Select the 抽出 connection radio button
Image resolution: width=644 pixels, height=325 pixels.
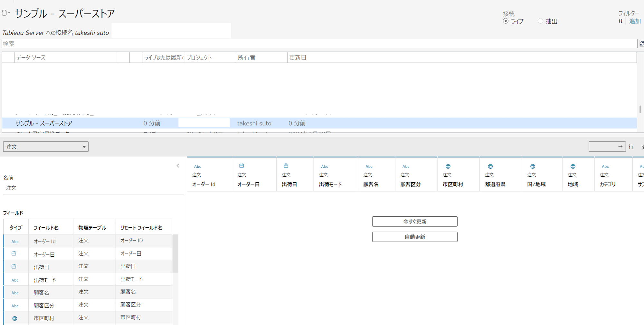[x=540, y=21]
